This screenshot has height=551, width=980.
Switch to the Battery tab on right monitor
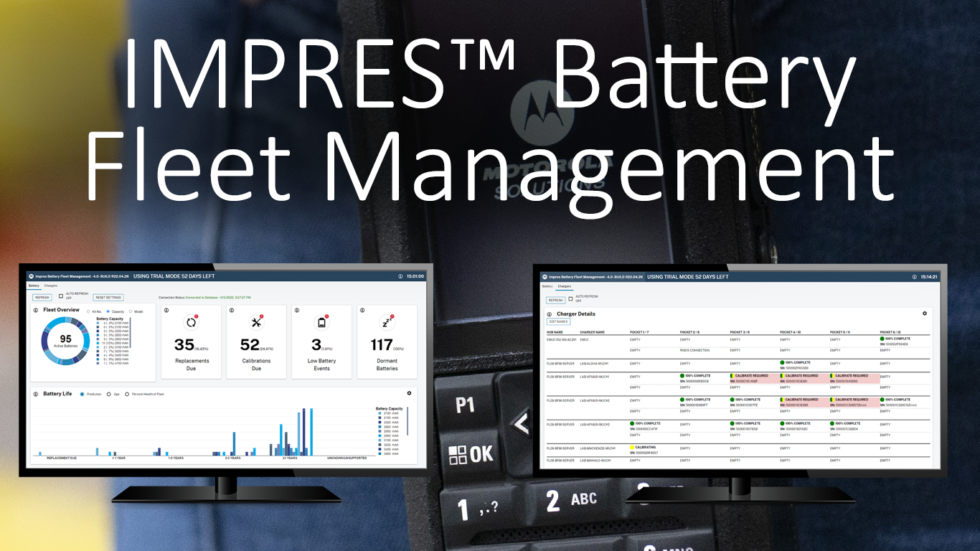pyautogui.click(x=547, y=286)
